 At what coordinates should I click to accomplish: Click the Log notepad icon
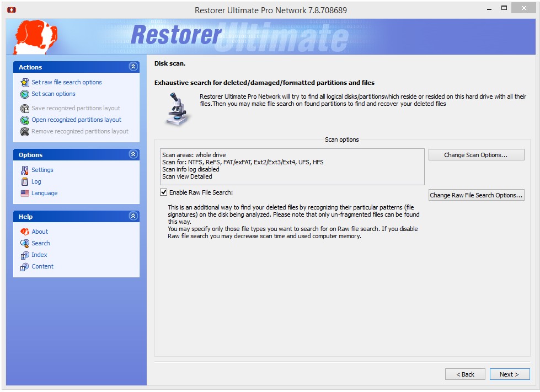tap(25, 182)
